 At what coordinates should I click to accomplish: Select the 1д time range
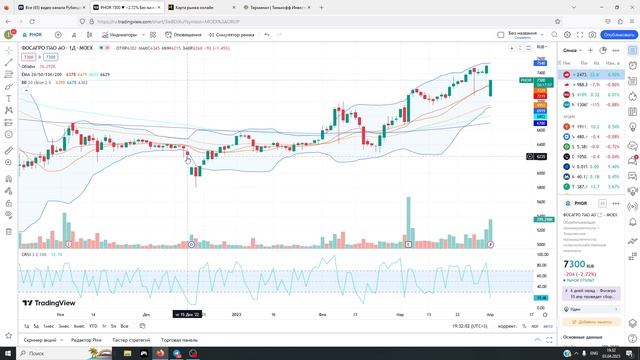pyautogui.click(x=27, y=326)
